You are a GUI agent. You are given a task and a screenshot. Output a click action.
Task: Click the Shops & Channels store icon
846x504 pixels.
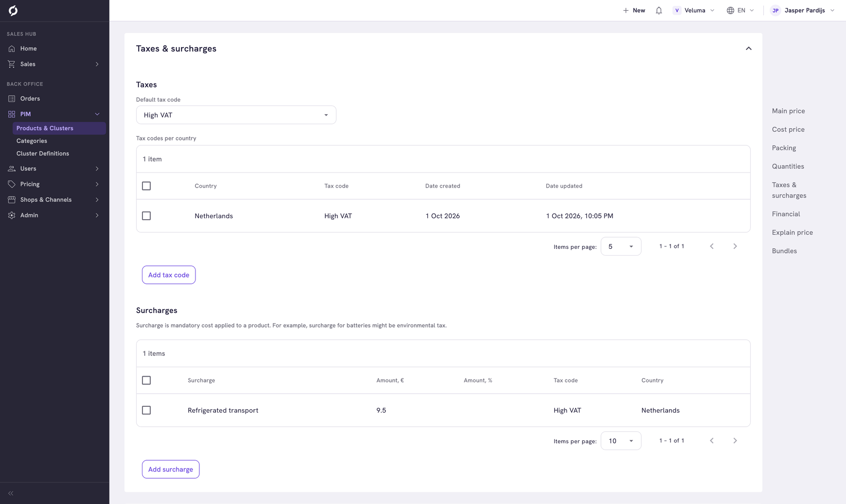pyautogui.click(x=12, y=200)
